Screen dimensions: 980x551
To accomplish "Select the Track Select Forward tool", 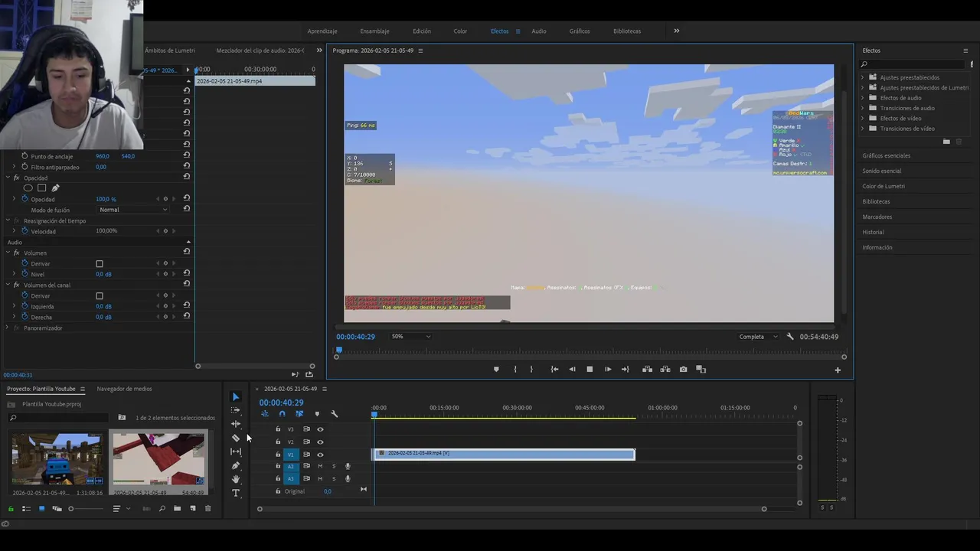I will (236, 410).
